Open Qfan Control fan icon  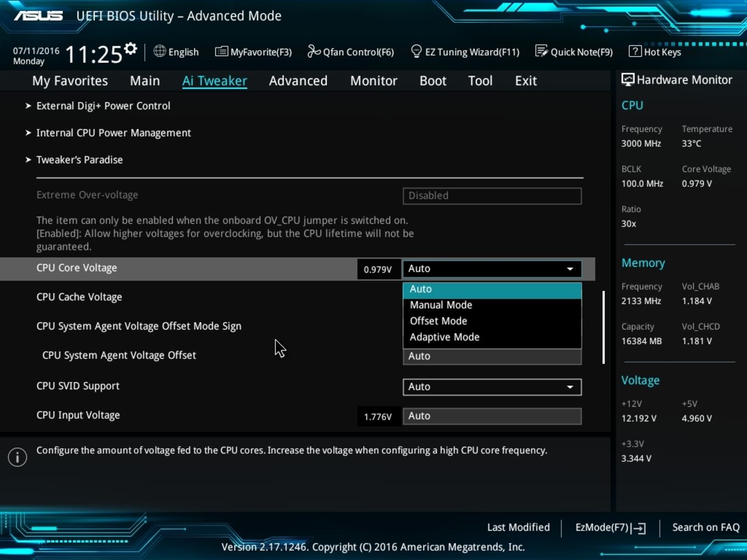314,51
